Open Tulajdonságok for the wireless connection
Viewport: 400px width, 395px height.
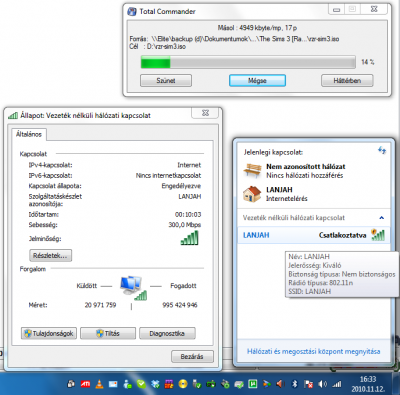pos(49,333)
